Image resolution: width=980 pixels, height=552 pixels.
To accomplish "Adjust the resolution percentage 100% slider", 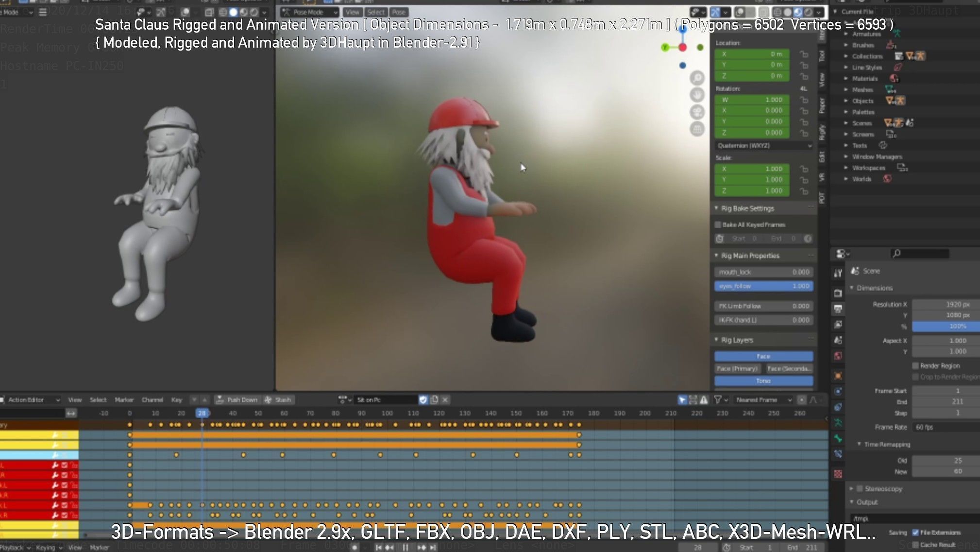I will click(x=946, y=326).
